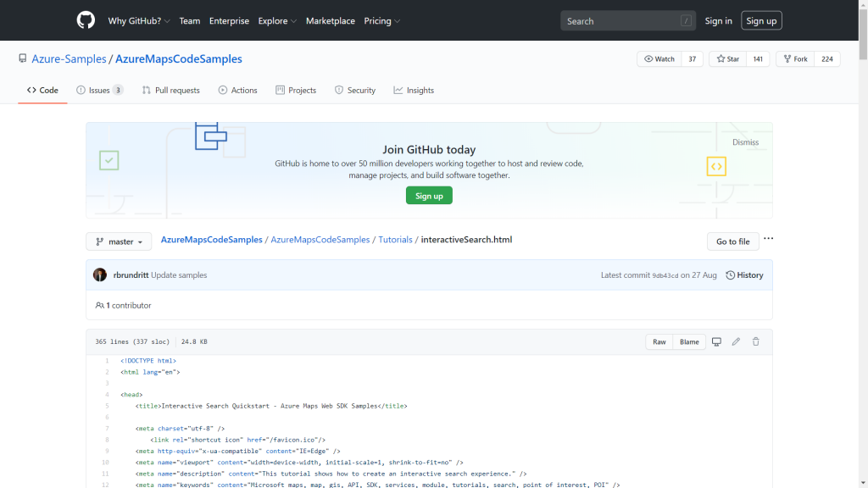
Task: Open Marketplace in the top navigation
Action: tap(331, 21)
